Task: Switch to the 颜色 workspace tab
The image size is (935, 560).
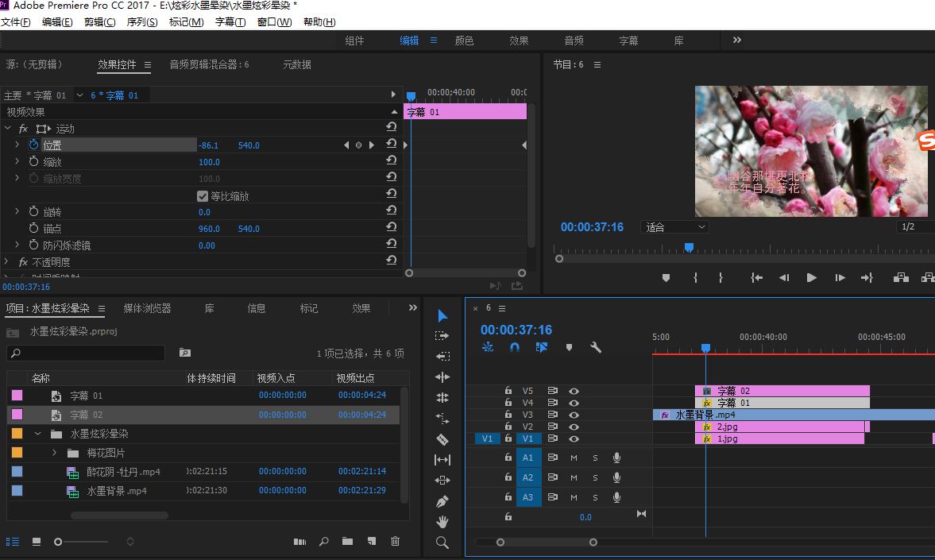Action: (464, 41)
